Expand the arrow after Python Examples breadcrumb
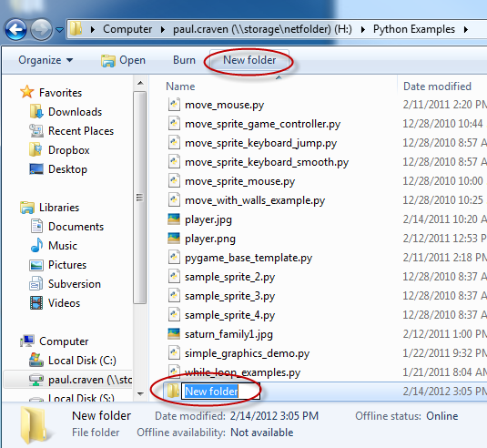The height and width of the screenshot is (448, 487). pos(466,29)
